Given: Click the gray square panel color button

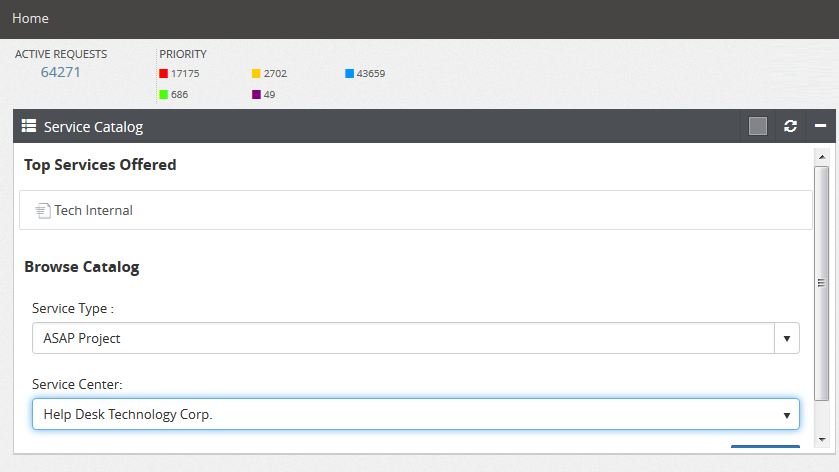Looking at the screenshot, I should coord(758,126).
